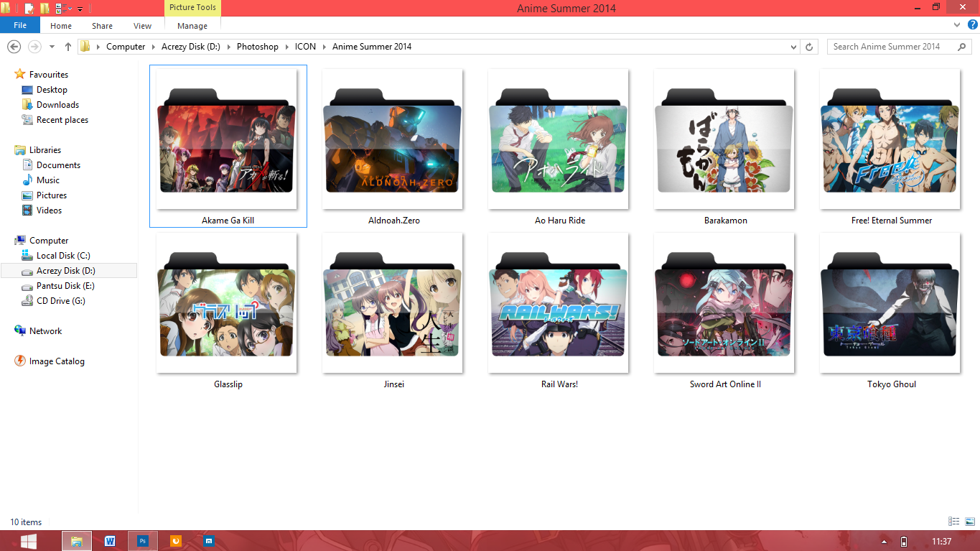The image size is (980, 551).
Task: Switch to details view using the status bar icon
Action: pyautogui.click(x=953, y=522)
